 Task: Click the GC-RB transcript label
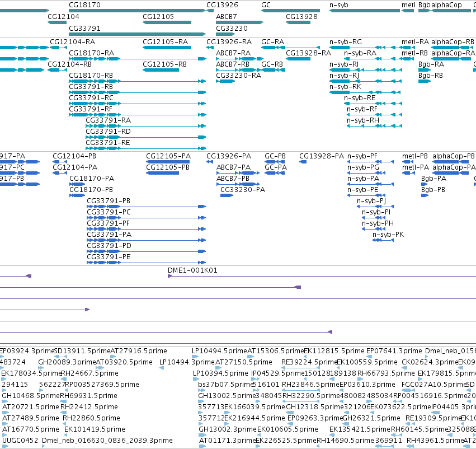pos(272,64)
